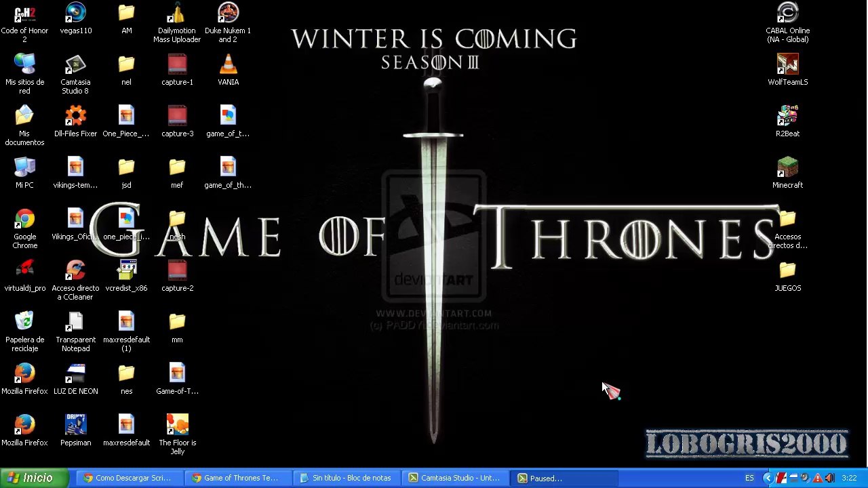Viewport: 868px width, 488px height.
Task: Click the Inicio start button
Action: point(34,478)
